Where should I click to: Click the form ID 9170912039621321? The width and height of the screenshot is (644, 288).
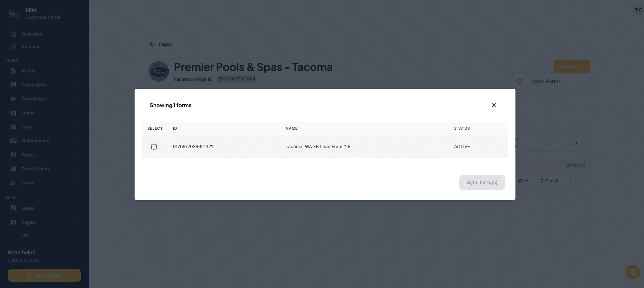(x=193, y=147)
